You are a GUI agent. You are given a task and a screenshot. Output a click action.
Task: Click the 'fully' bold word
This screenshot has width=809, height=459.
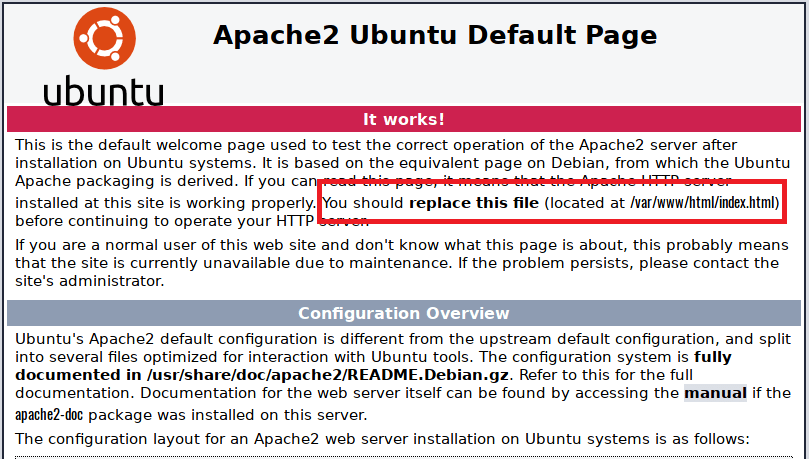click(713, 357)
